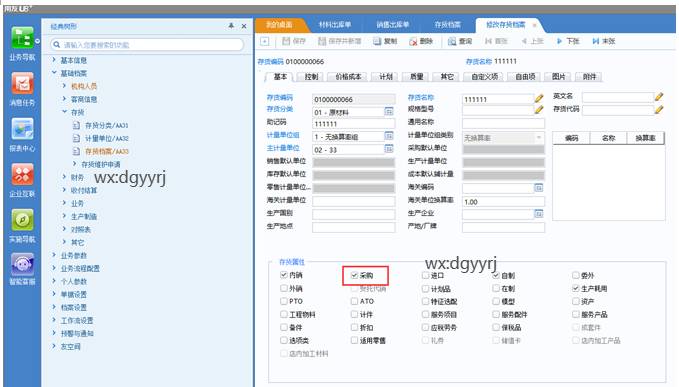Expand the 财务 tree node
Image resolution: width=679 pixels, height=387 pixels.
point(64,177)
